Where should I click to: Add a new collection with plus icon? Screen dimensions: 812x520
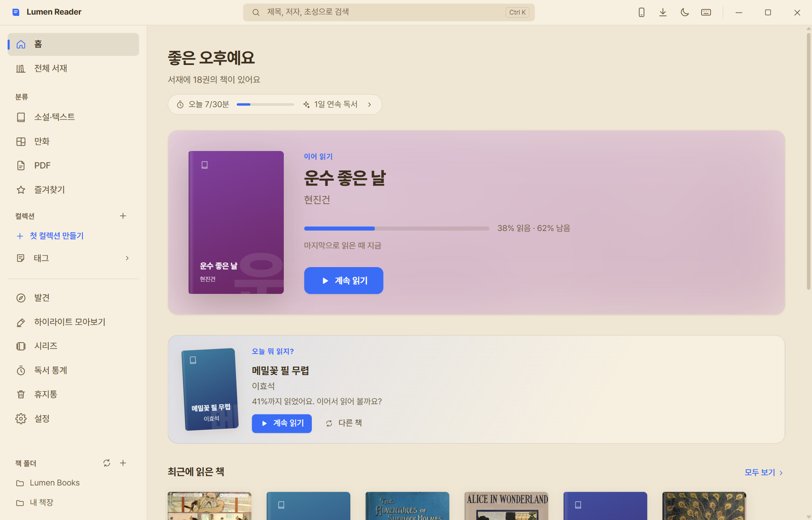[x=123, y=216]
